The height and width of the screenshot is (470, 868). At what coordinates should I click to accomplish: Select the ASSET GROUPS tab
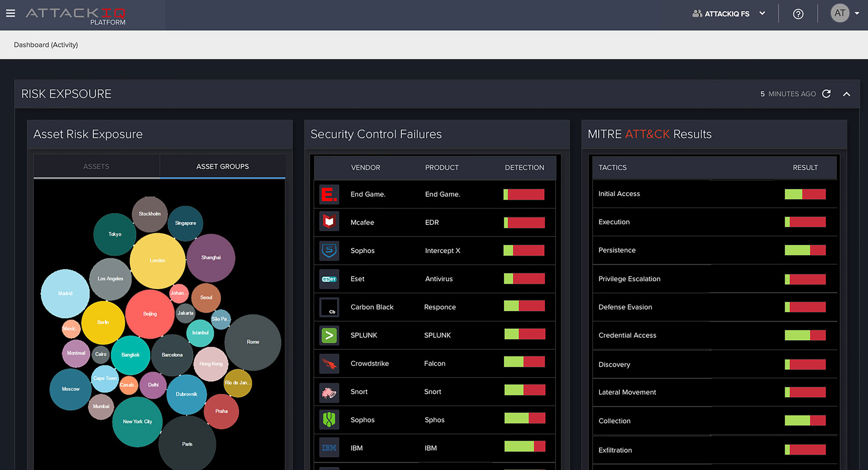[223, 166]
